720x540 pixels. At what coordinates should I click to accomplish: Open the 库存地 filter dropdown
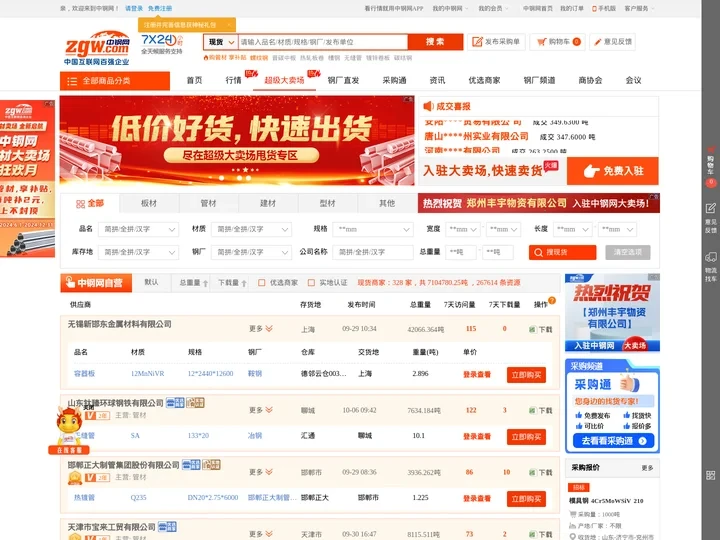(x=138, y=252)
